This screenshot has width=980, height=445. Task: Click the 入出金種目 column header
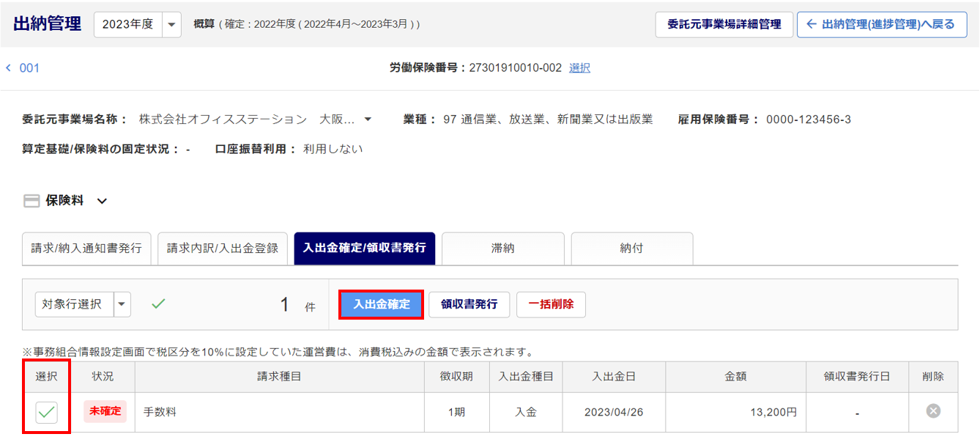[x=525, y=377]
